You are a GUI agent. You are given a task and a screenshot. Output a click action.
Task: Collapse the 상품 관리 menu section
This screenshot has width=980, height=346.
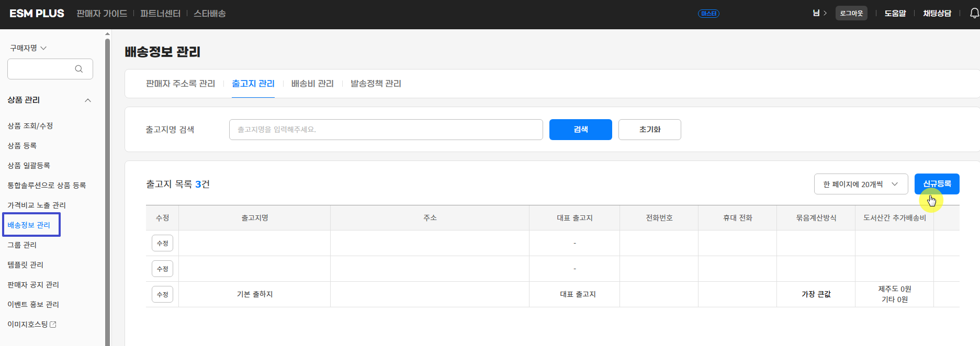(88, 100)
